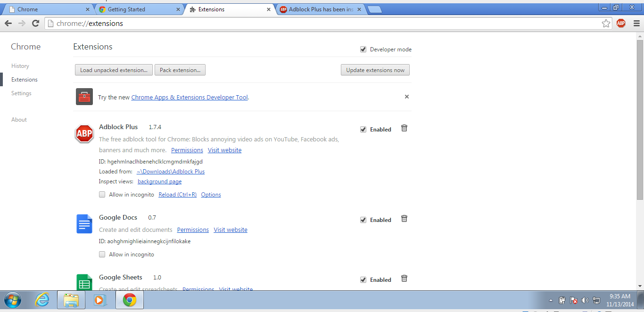The image size is (644, 312).
Task: Switch to Adblock Plus has been installed tab
Action: 320,9
